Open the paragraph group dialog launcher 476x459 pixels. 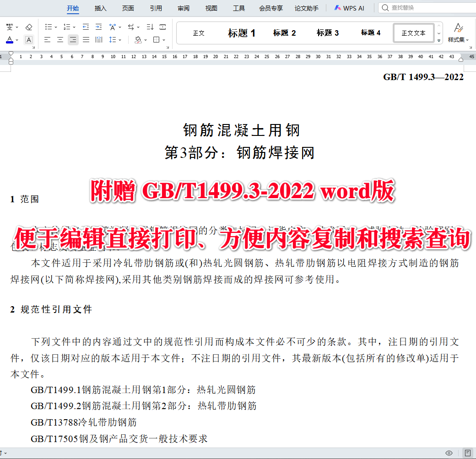[x=168, y=47]
